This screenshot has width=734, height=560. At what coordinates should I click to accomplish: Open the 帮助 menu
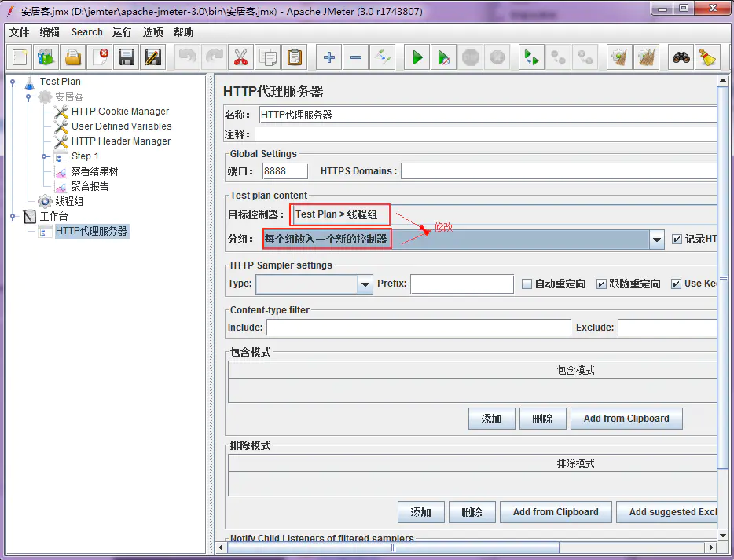183,32
